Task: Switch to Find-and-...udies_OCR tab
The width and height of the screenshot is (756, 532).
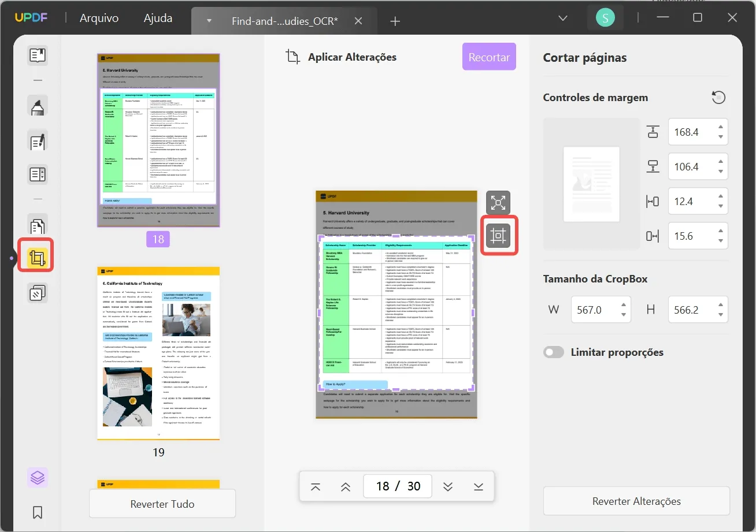Action: tap(285, 21)
